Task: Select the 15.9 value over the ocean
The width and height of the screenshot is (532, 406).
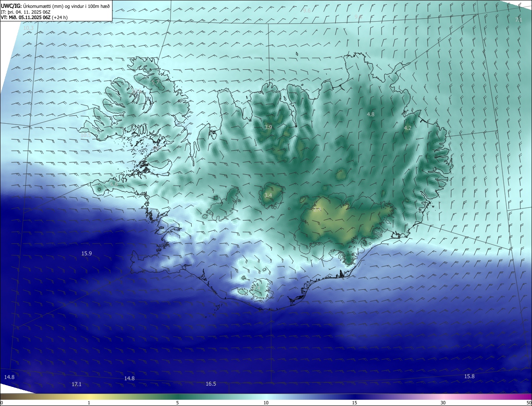Action: pos(86,253)
